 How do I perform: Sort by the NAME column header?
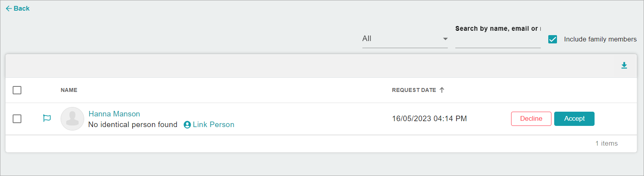click(x=69, y=90)
